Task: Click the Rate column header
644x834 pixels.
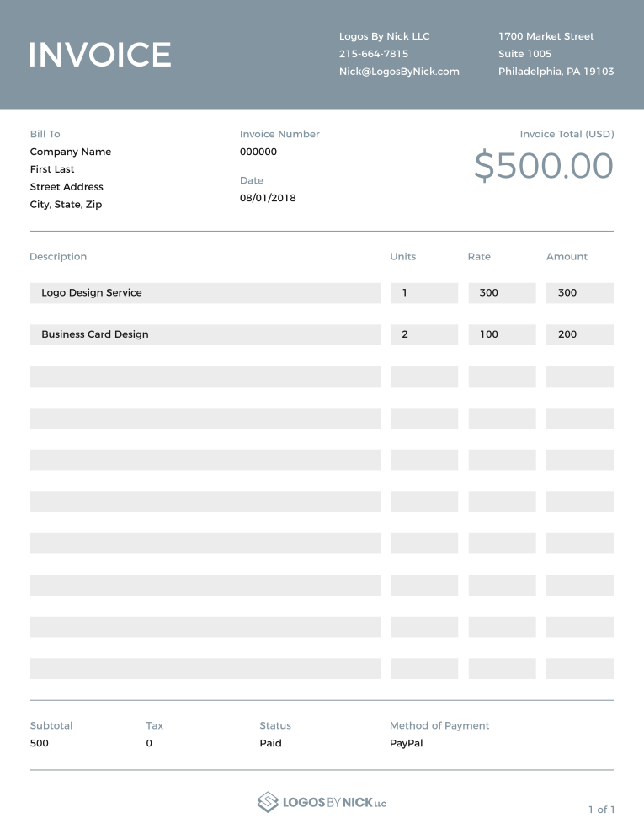Action: tap(479, 256)
